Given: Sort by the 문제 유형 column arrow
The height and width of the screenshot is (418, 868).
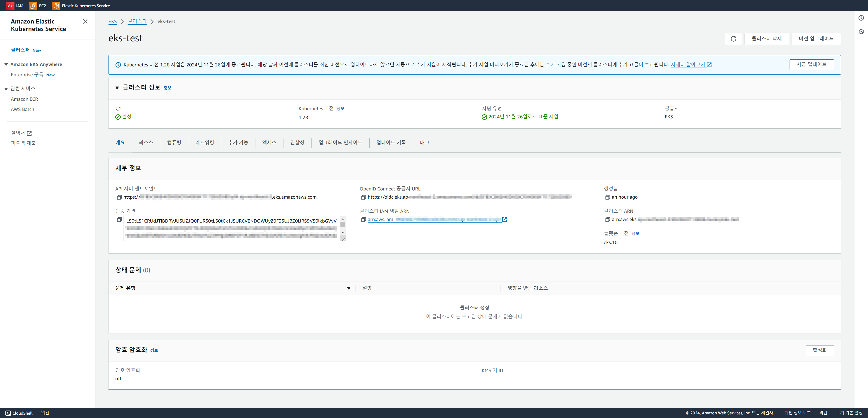Looking at the screenshot, I should click(348, 288).
